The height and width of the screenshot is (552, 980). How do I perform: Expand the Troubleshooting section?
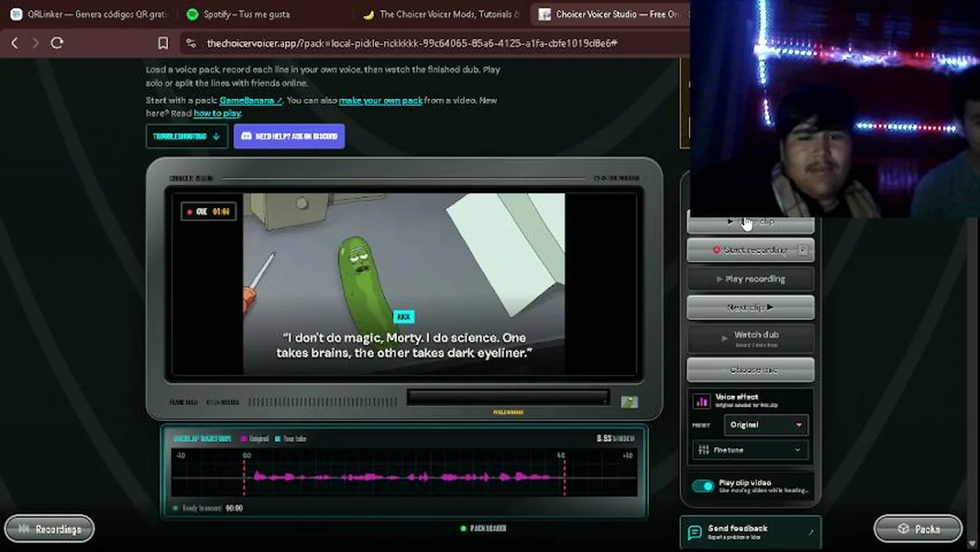point(186,136)
